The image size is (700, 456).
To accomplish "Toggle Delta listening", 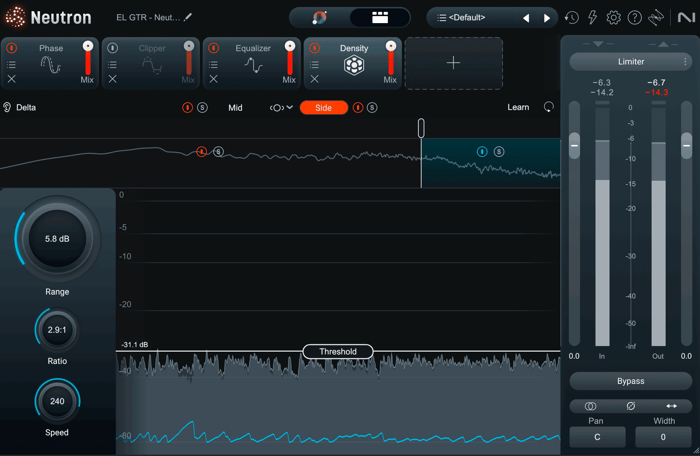I will point(19,108).
